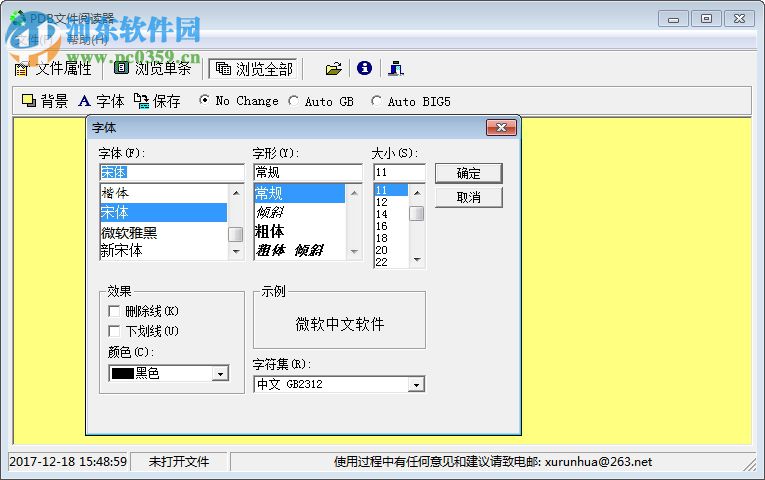Click style list scroll down arrow
Viewport: 765px width, 480px height.
[354, 252]
